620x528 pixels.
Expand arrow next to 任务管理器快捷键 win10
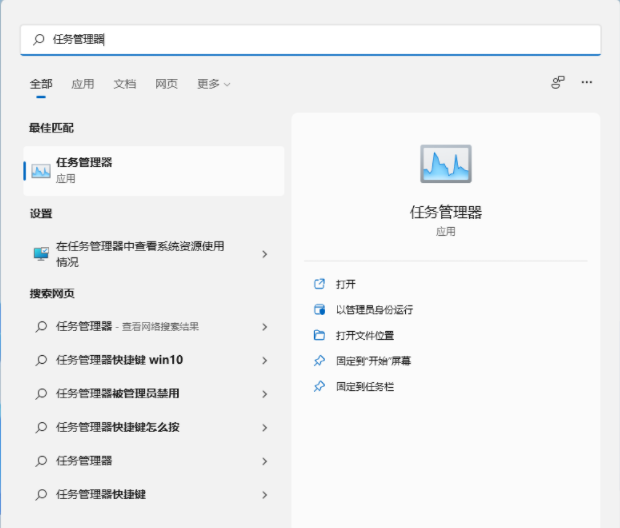point(264,360)
